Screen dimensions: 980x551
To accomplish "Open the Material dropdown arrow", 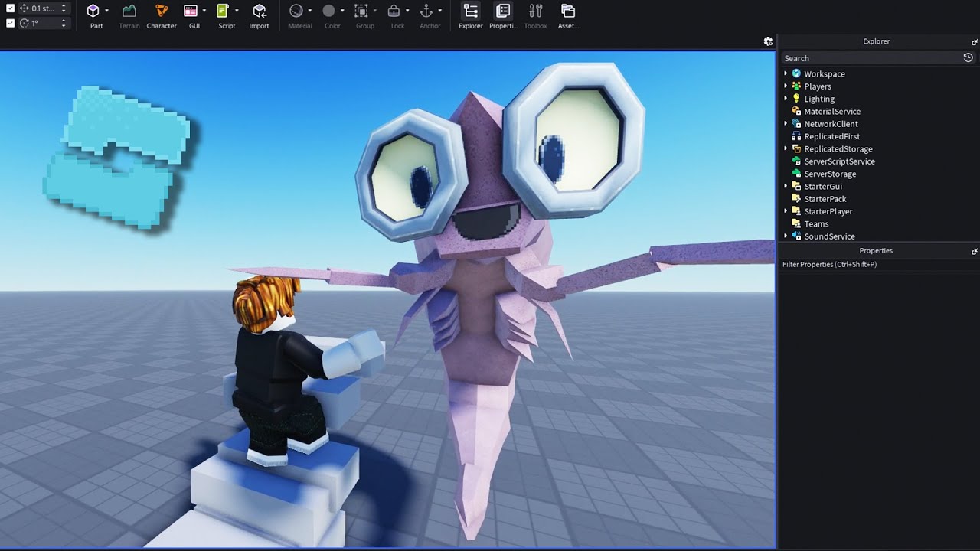I will click(x=310, y=11).
